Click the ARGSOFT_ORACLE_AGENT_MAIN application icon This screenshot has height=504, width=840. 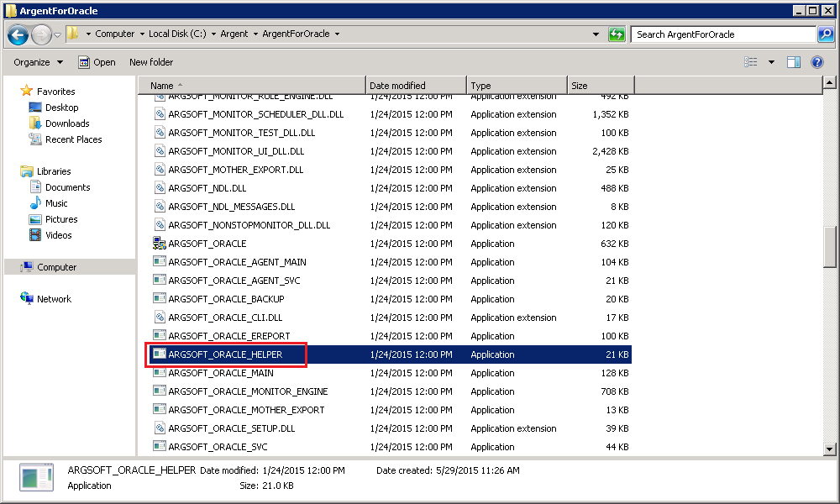click(x=160, y=261)
